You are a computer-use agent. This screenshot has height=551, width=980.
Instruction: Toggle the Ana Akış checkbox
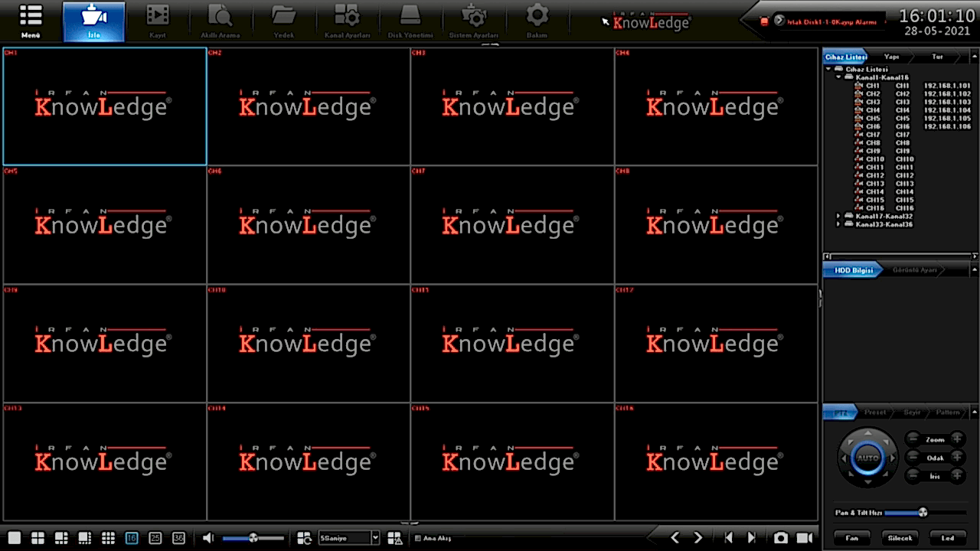(x=417, y=539)
